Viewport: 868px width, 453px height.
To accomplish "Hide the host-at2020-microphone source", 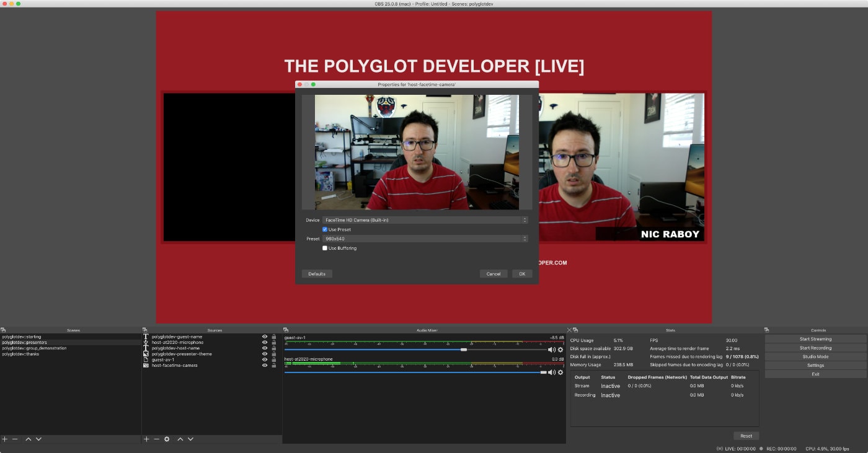I will coord(265,342).
